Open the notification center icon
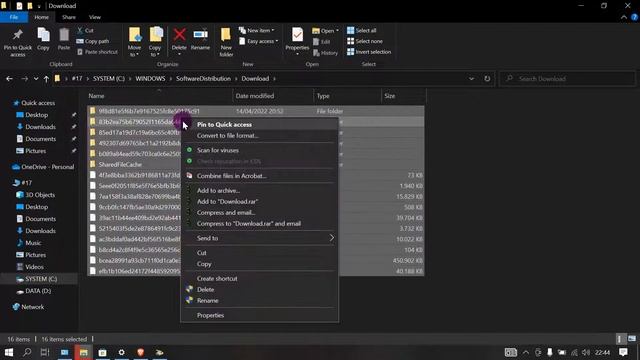Image resolution: width=640 pixels, height=360 pixels. [623, 352]
